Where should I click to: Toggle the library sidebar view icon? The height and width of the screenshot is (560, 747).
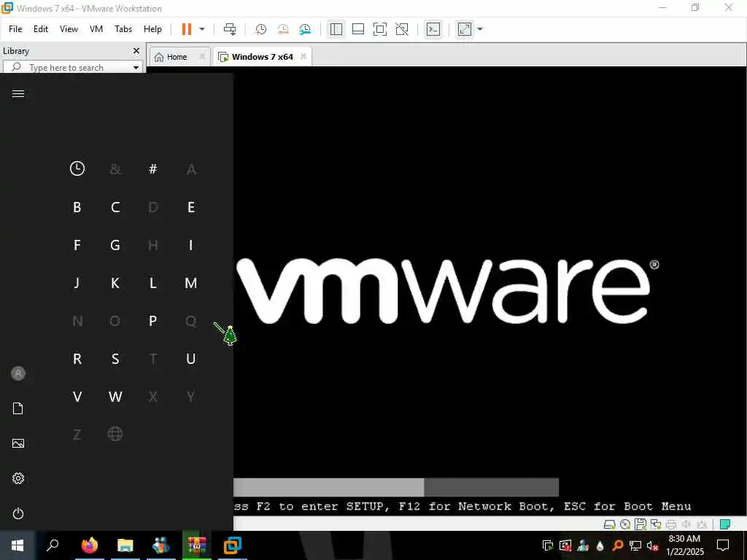(x=336, y=29)
